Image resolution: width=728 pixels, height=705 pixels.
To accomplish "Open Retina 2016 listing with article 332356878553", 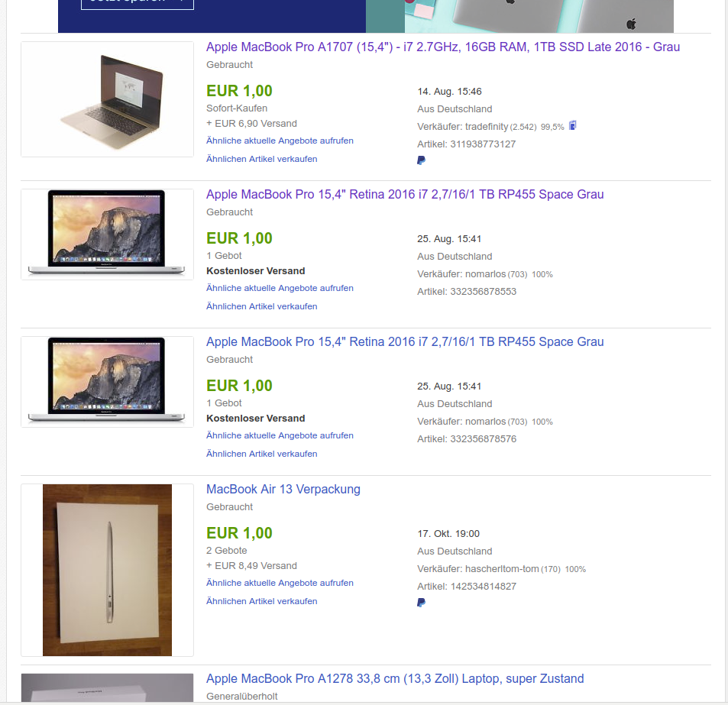I will click(405, 195).
